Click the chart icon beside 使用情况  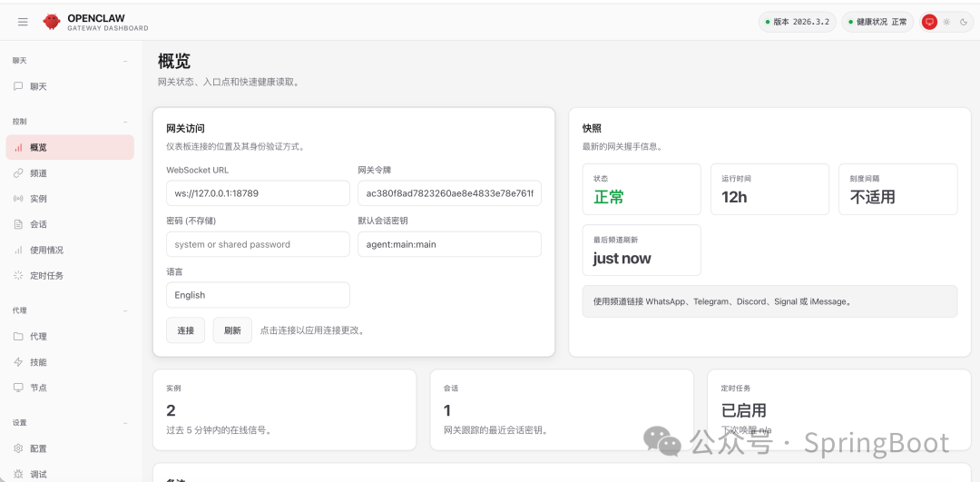19,250
